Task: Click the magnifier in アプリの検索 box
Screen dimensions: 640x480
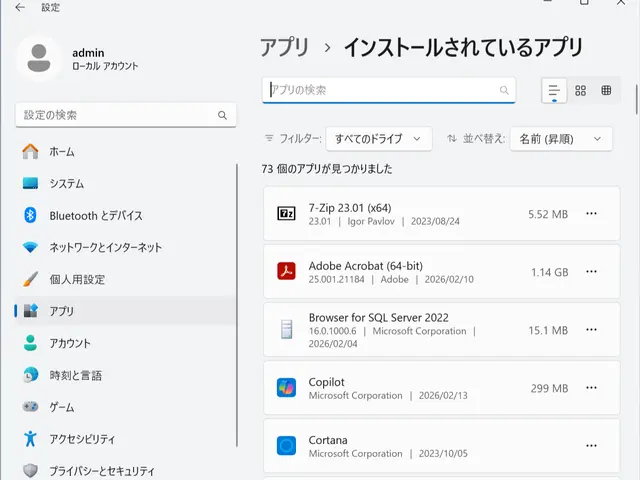Action: pos(504,90)
